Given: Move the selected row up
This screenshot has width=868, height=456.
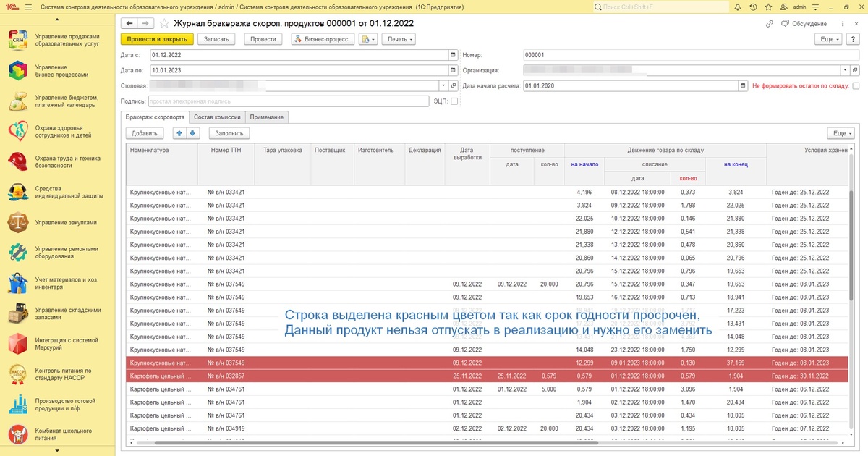Looking at the screenshot, I should pyautogui.click(x=178, y=133).
